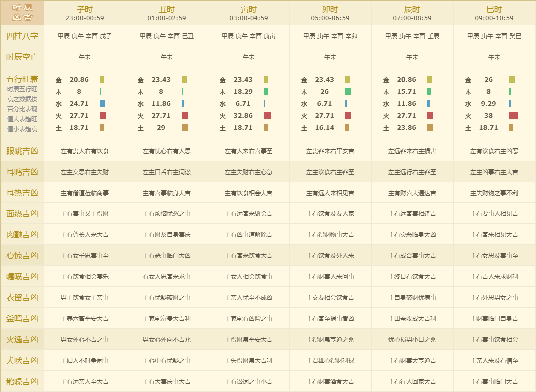Select the 子时 23:00-00:59 column header
Image resolution: width=536 pixels, height=392 pixels.
pyautogui.click(x=85, y=13)
